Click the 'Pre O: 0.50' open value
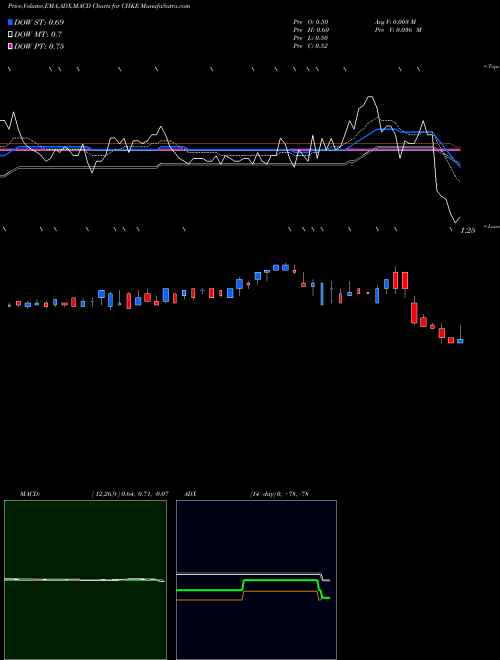 311,22
